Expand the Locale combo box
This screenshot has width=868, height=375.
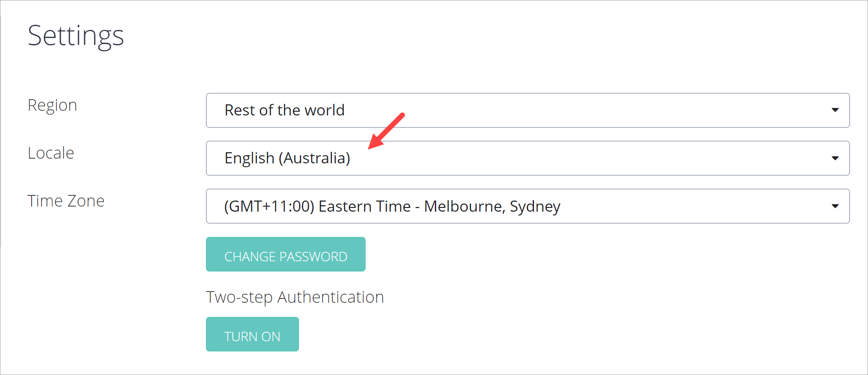[x=527, y=158]
